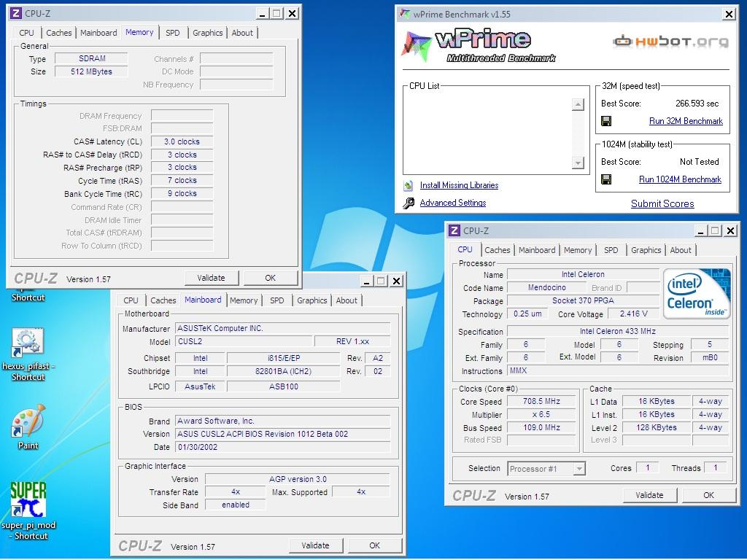Image resolution: width=747 pixels, height=560 pixels.
Task: Click the CPU-Z Memory window title icon
Action: click(x=16, y=13)
